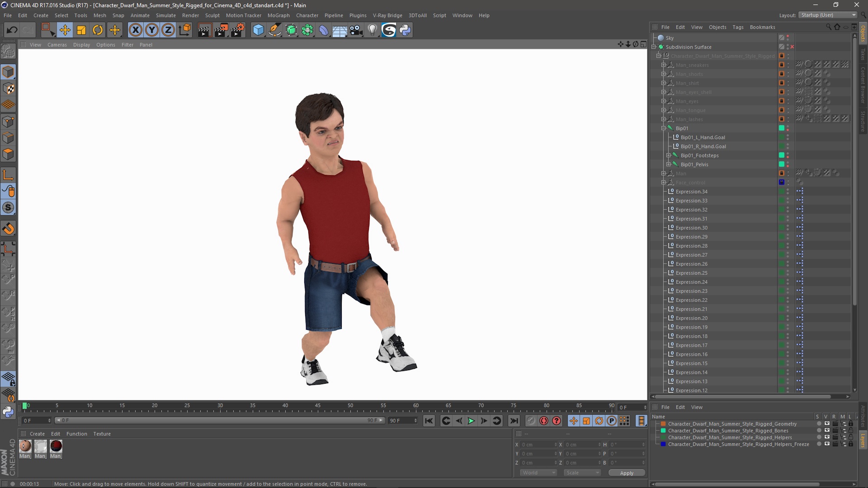This screenshot has width=868, height=488.
Task: Go to start of timeline
Action: pyautogui.click(x=429, y=421)
